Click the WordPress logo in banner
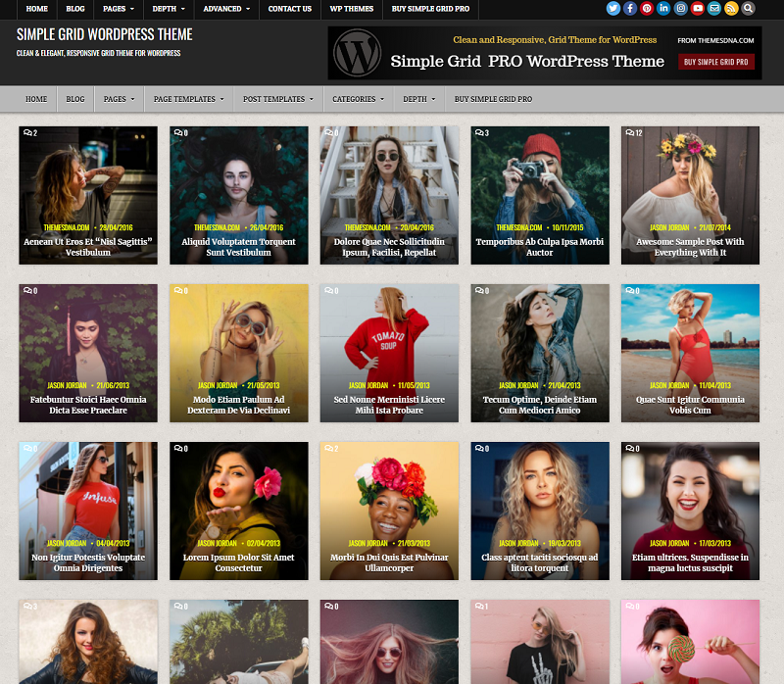Viewport: 784px width, 684px height. [357, 53]
